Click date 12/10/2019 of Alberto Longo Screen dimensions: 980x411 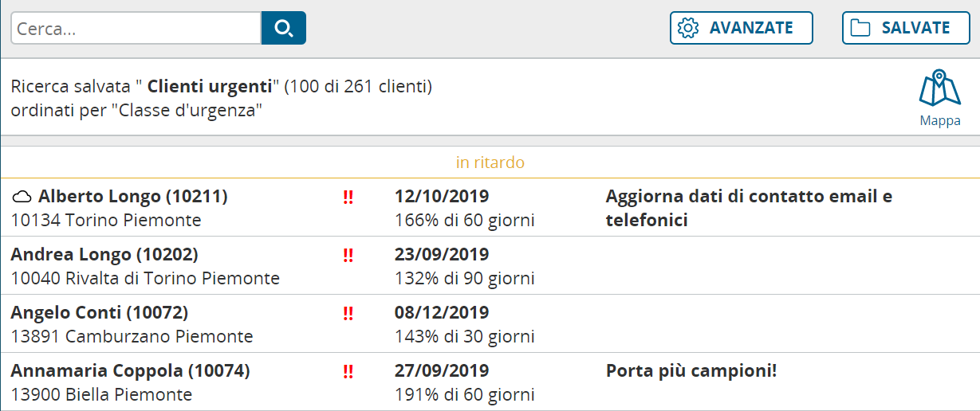442,196
